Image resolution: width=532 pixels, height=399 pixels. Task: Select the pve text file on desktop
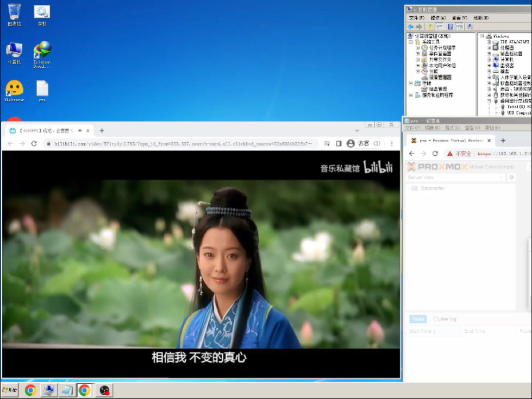coord(42,91)
